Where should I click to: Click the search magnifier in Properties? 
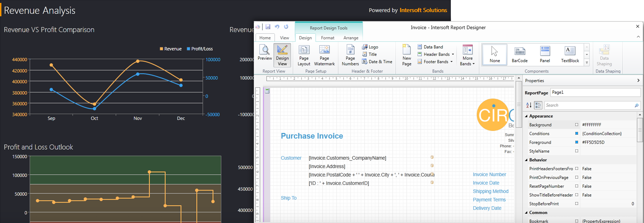click(x=636, y=105)
